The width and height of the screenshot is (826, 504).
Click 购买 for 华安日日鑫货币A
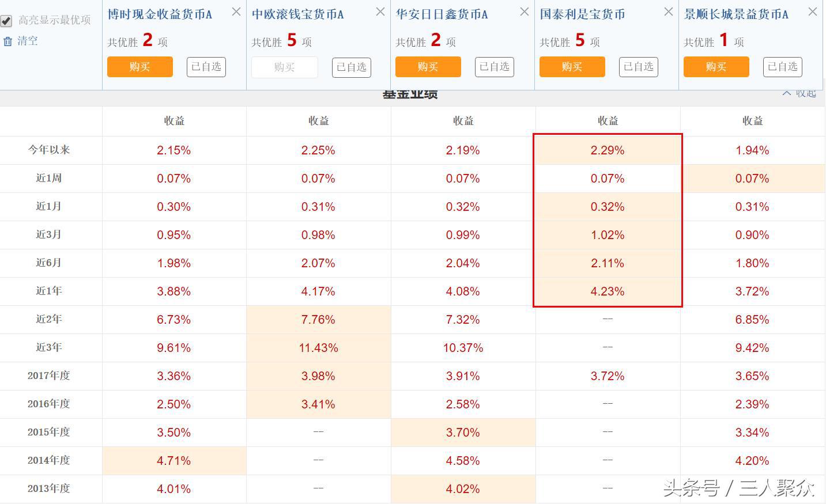(428, 67)
